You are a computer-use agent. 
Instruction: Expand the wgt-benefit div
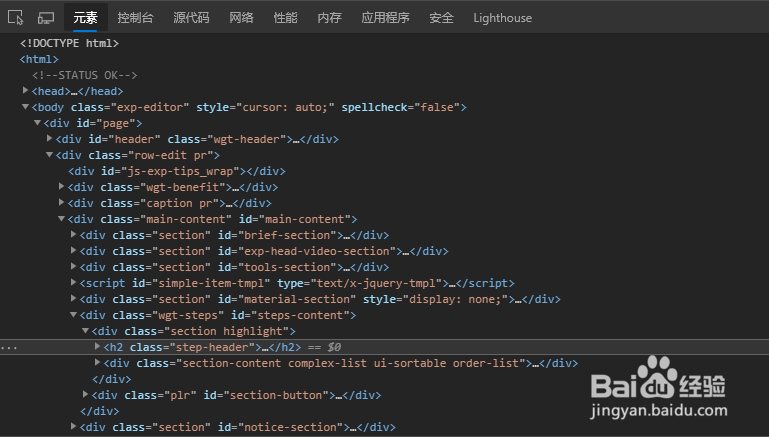[61, 187]
